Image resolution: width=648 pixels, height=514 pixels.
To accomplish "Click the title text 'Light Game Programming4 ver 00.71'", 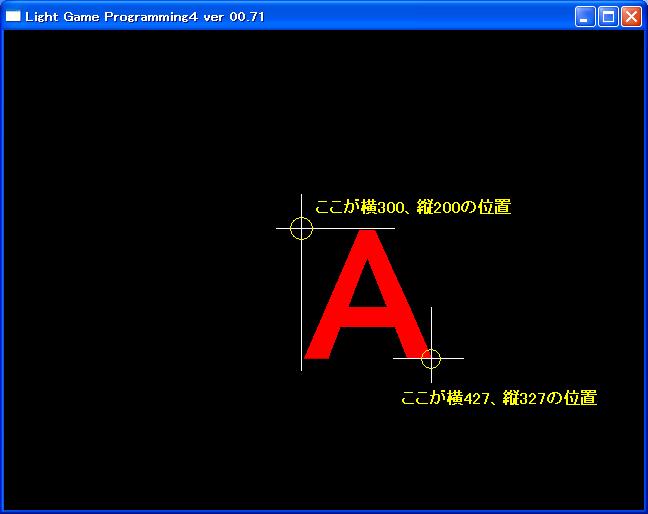I will coord(145,17).
